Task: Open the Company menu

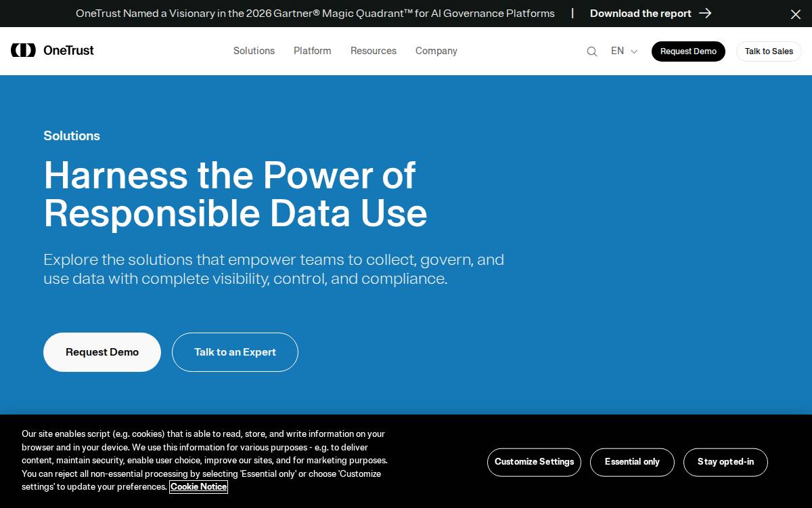Action: tap(436, 51)
